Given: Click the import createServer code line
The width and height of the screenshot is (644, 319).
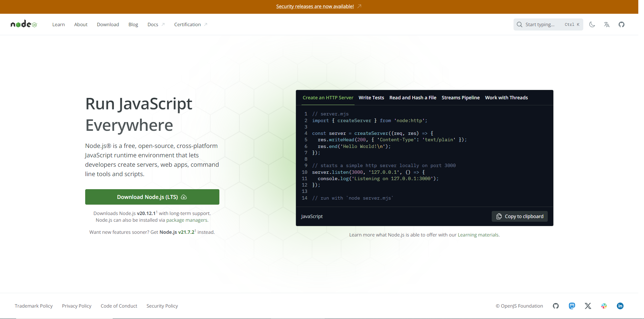Looking at the screenshot, I should (370, 120).
